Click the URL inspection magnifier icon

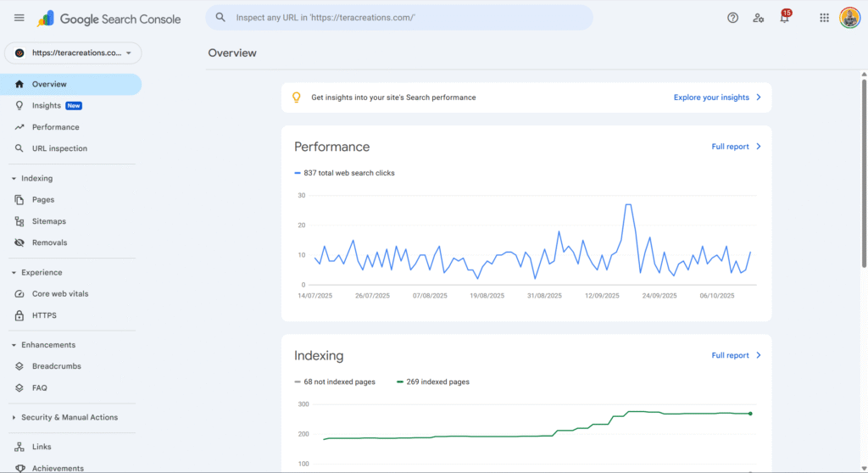pos(19,148)
